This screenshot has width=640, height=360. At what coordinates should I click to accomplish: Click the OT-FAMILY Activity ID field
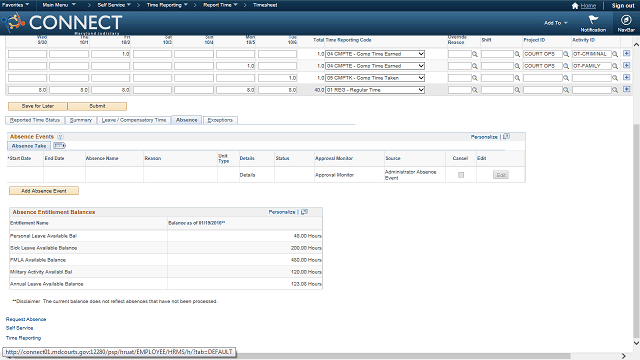(x=591, y=66)
